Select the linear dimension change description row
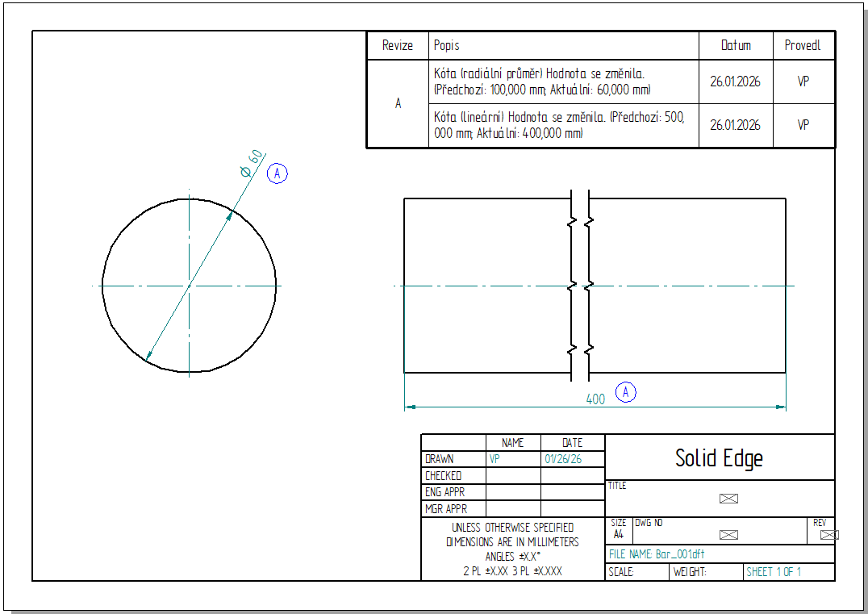Viewport: 868px width, 614px height. tap(559, 125)
